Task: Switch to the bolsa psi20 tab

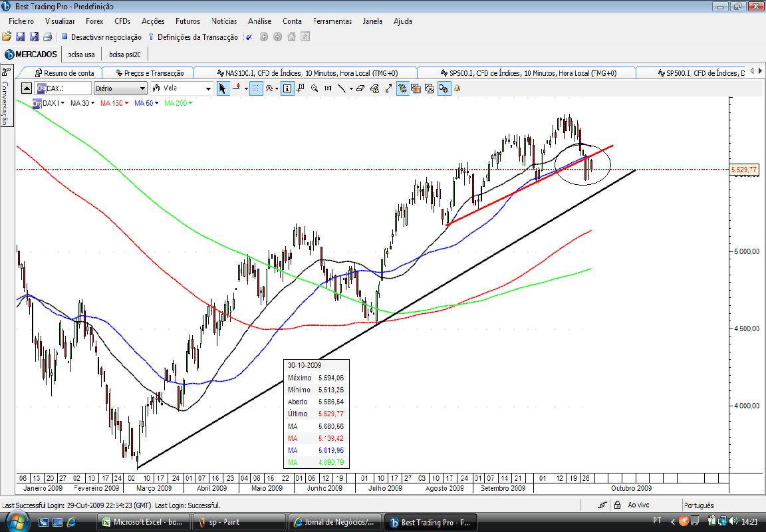Action: (124, 55)
